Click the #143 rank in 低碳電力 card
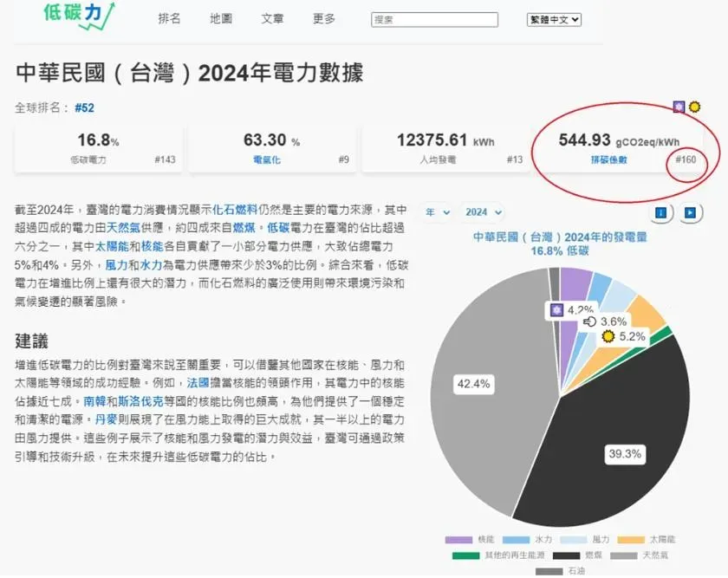The height and width of the screenshot is (578, 728). (x=165, y=159)
